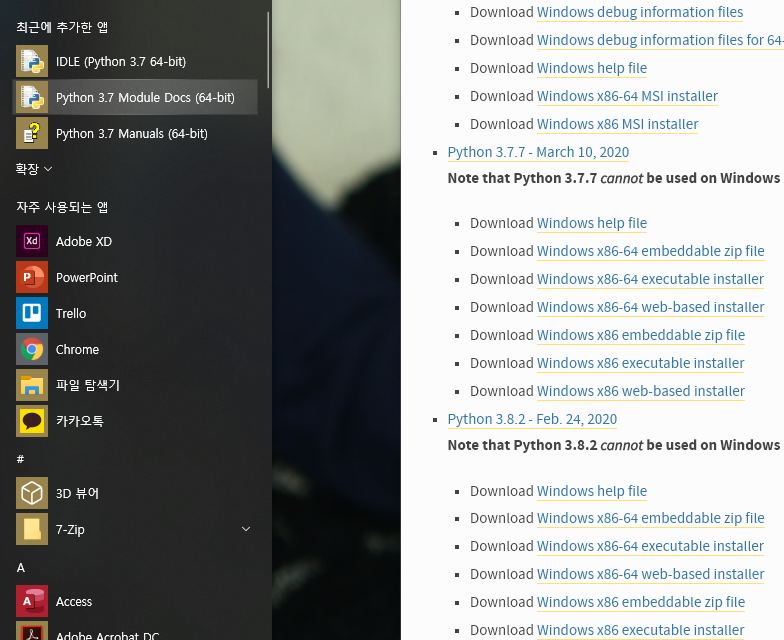Jump to apps under letter # header
Image resolution: width=784 pixels, height=640 pixels.
tap(20, 459)
